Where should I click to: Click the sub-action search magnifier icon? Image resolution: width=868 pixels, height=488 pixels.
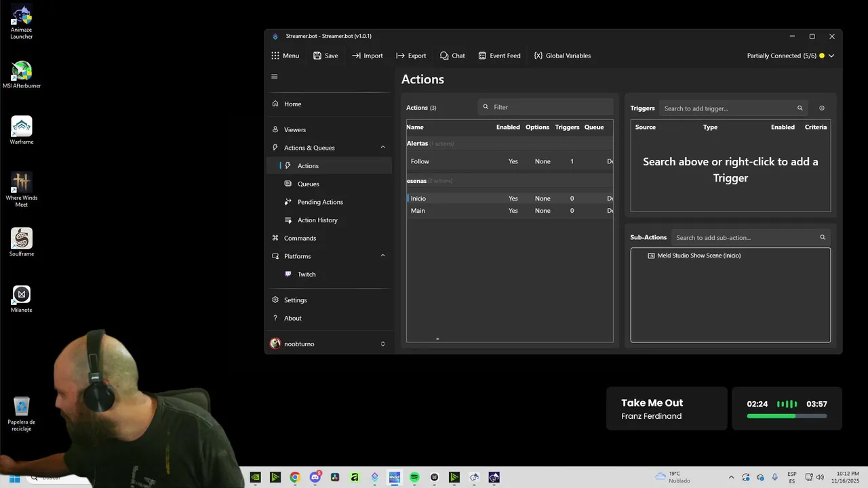coord(823,238)
